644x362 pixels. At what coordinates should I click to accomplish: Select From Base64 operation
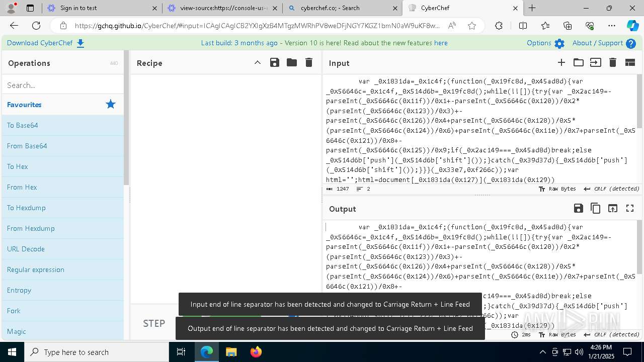tap(63, 146)
